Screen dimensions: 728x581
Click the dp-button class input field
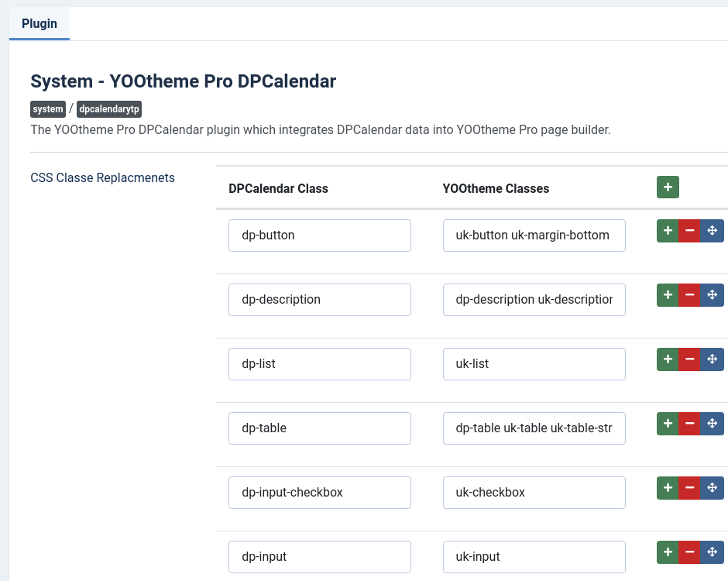(319, 235)
